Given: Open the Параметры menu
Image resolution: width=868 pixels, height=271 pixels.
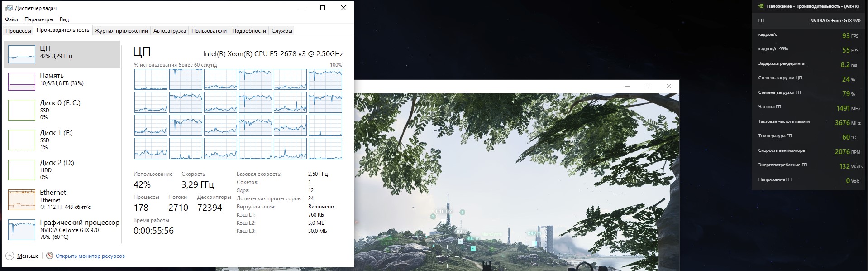Looking at the screenshot, I should pyautogui.click(x=39, y=19).
